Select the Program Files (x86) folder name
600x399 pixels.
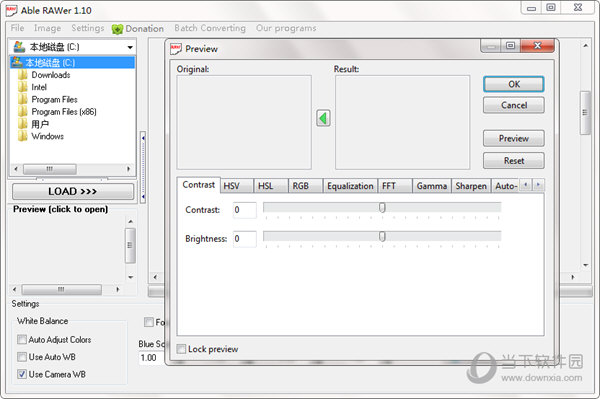(64, 111)
